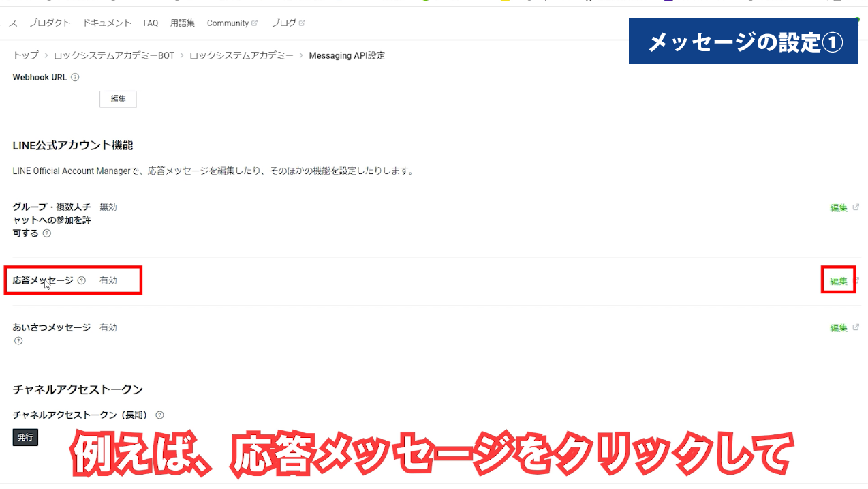Click 編集 link for グループ・複数人チャット setting
The image size is (868, 489).
pyautogui.click(x=839, y=208)
